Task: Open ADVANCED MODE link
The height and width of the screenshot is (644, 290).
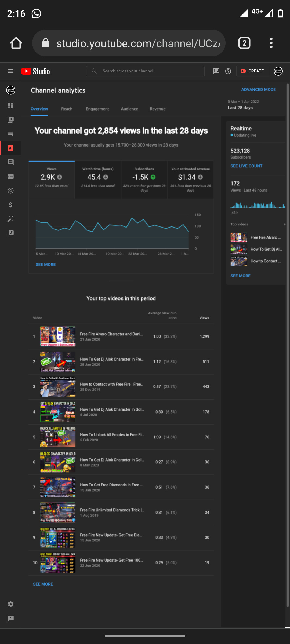Action: tap(258, 90)
